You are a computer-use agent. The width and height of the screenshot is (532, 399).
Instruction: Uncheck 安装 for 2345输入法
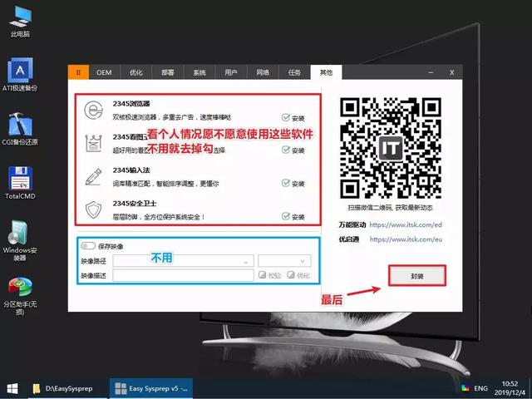(286, 183)
